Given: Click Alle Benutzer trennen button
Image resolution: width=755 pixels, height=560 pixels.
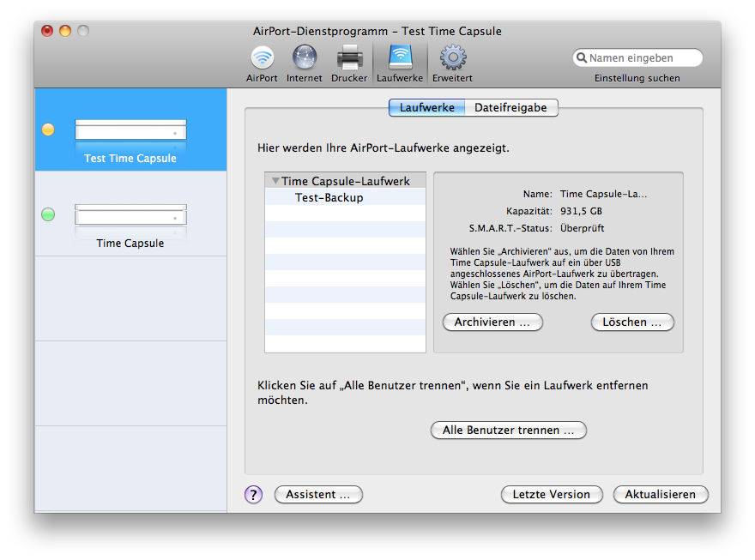Looking at the screenshot, I should coord(509,430).
